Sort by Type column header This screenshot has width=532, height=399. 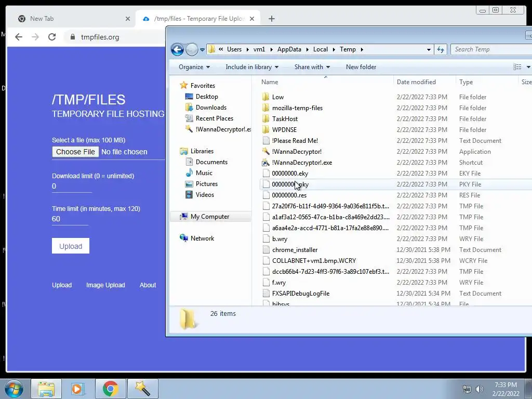click(466, 82)
